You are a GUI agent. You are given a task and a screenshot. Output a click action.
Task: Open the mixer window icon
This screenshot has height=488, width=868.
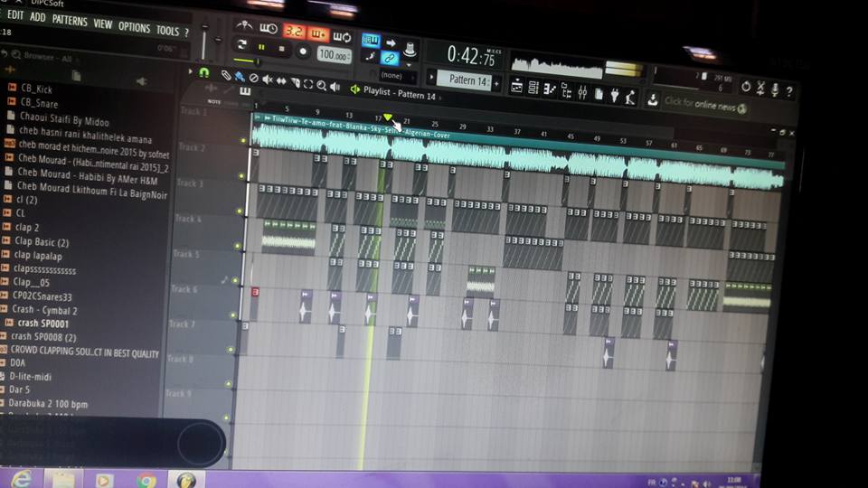click(582, 92)
